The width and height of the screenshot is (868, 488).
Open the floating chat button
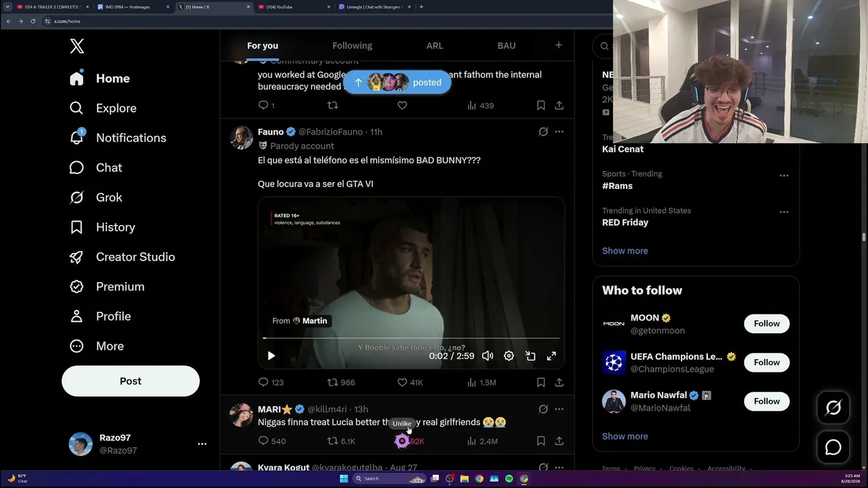point(833,447)
